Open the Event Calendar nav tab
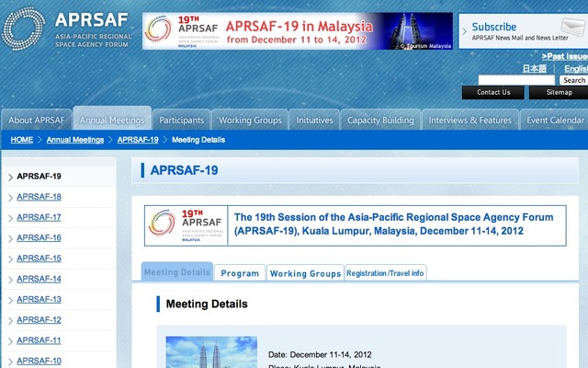The image size is (588, 368). [x=555, y=120]
